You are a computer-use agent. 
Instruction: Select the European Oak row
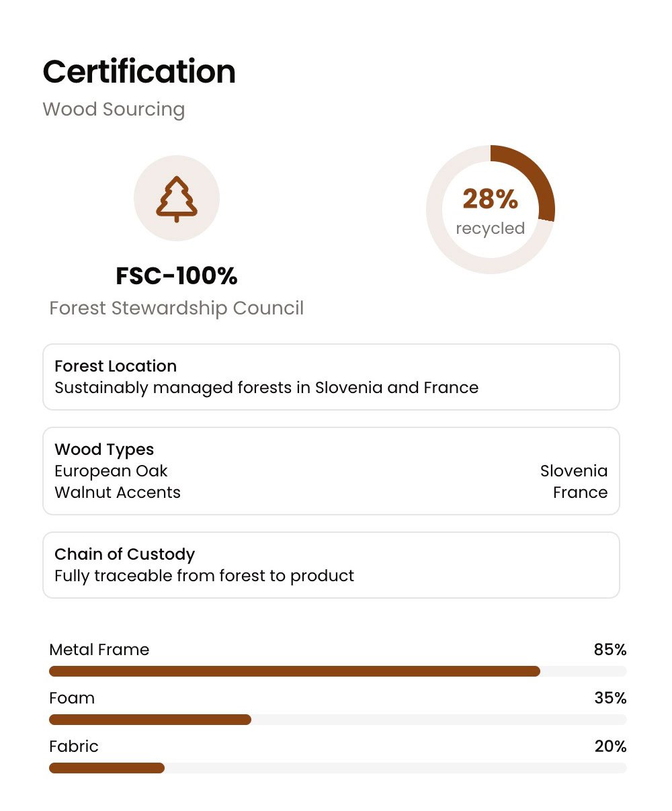(331, 471)
